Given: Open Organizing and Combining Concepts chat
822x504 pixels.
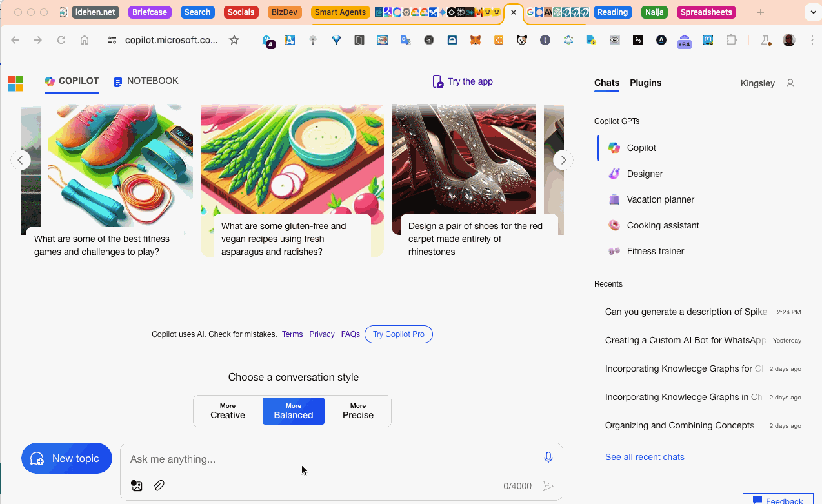Looking at the screenshot, I should pos(703,425).
